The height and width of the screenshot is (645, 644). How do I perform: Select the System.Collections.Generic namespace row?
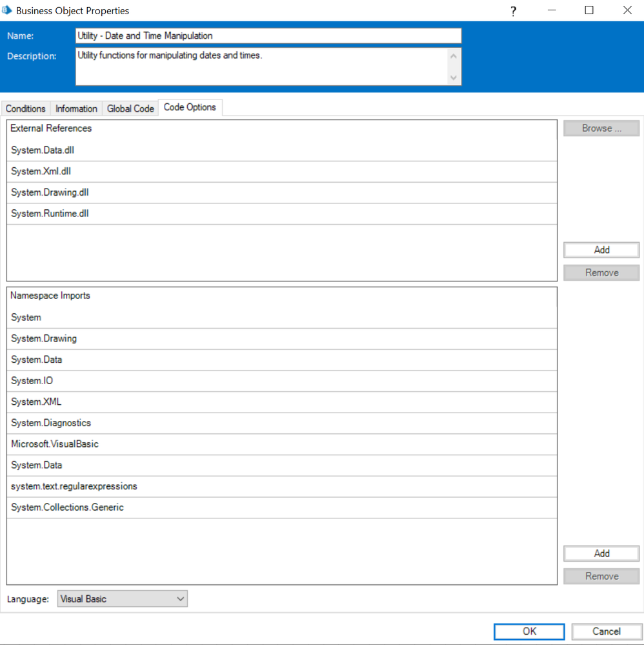pyautogui.click(x=281, y=507)
